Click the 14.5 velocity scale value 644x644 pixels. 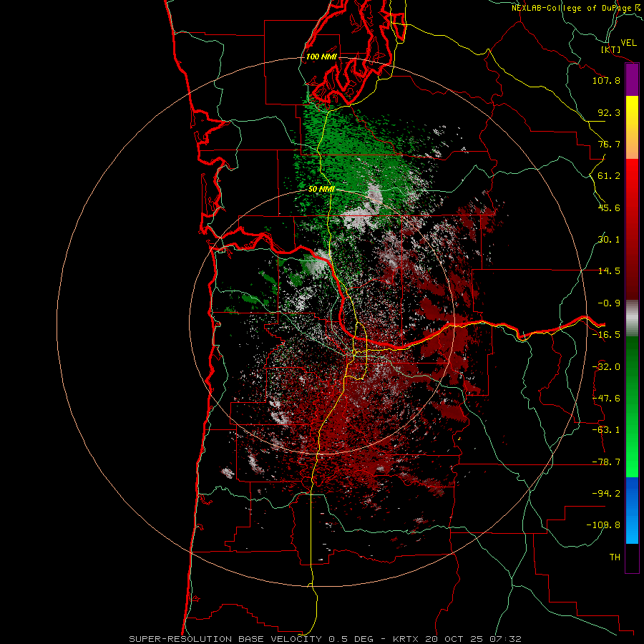(x=609, y=271)
